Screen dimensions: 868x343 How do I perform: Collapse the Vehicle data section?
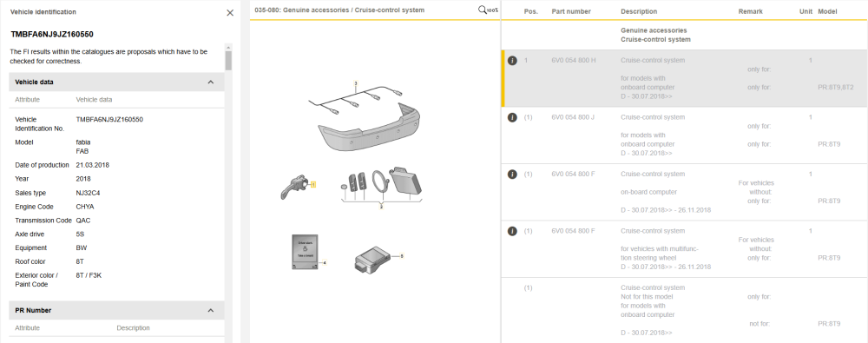(210, 82)
